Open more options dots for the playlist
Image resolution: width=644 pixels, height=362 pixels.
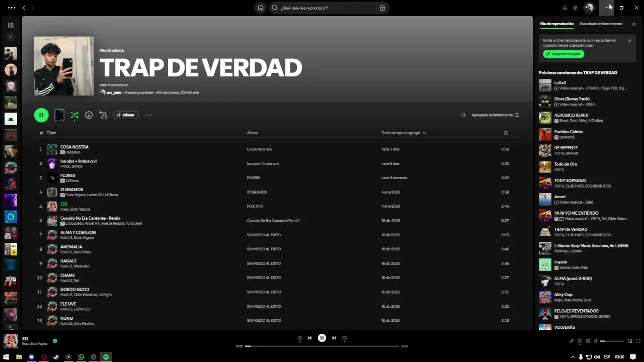click(149, 115)
